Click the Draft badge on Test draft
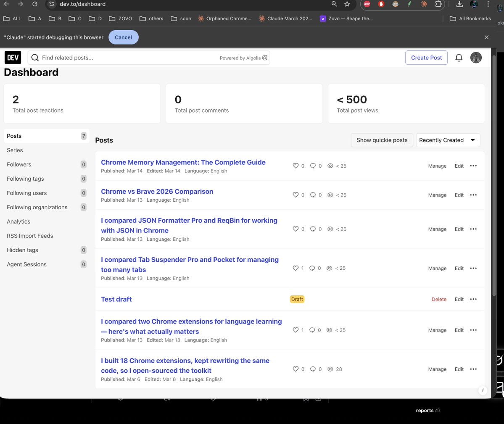 [x=297, y=299]
